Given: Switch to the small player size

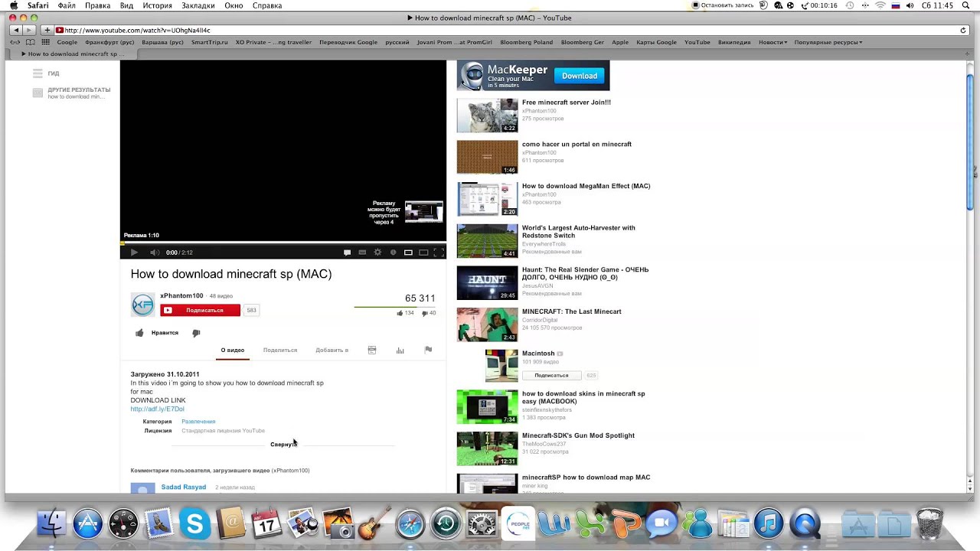Looking at the screenshot, I should [x=408, y=253].
